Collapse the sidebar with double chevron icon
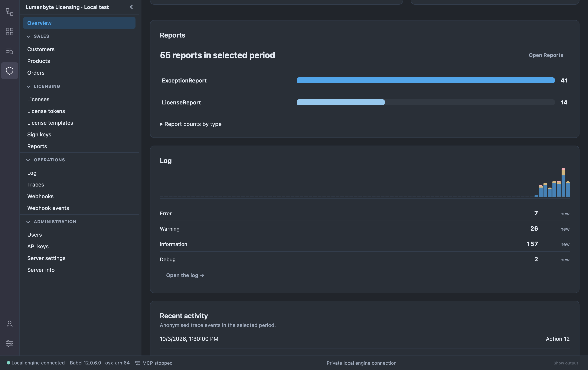This screenshot has height=370, width=588. tap(131, 7)
